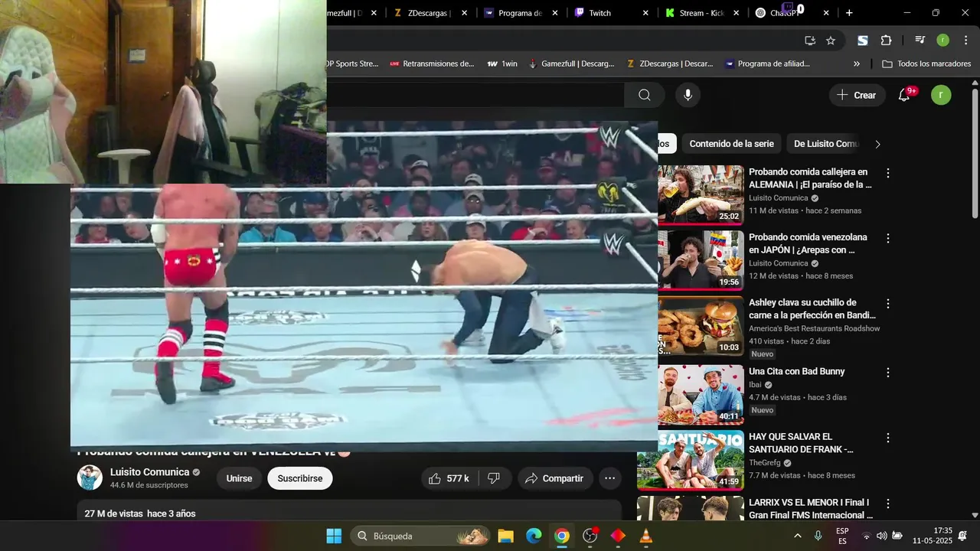Screen dimensions: 980x551
Task: Open volume control in system tray
Action: point(881,536)
